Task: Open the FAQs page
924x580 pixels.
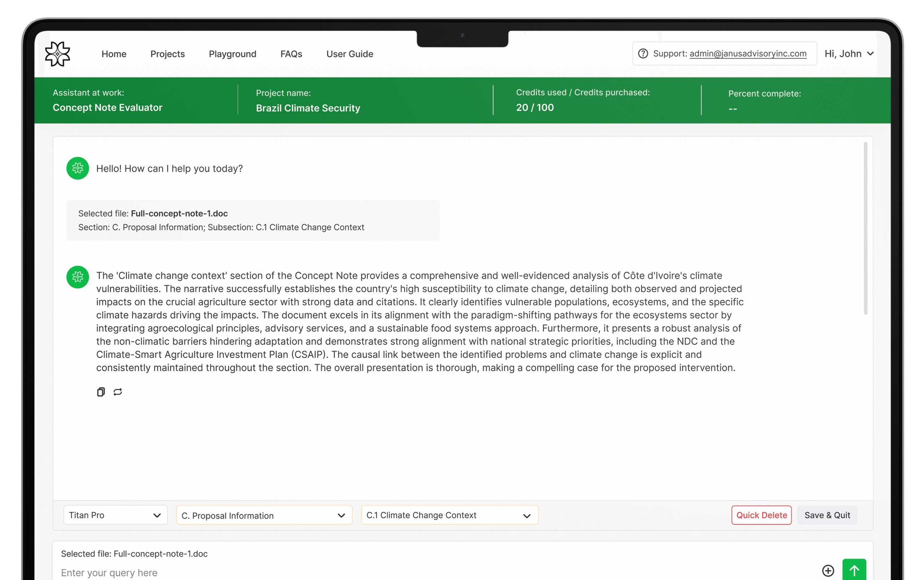Action: click(291, 54)
